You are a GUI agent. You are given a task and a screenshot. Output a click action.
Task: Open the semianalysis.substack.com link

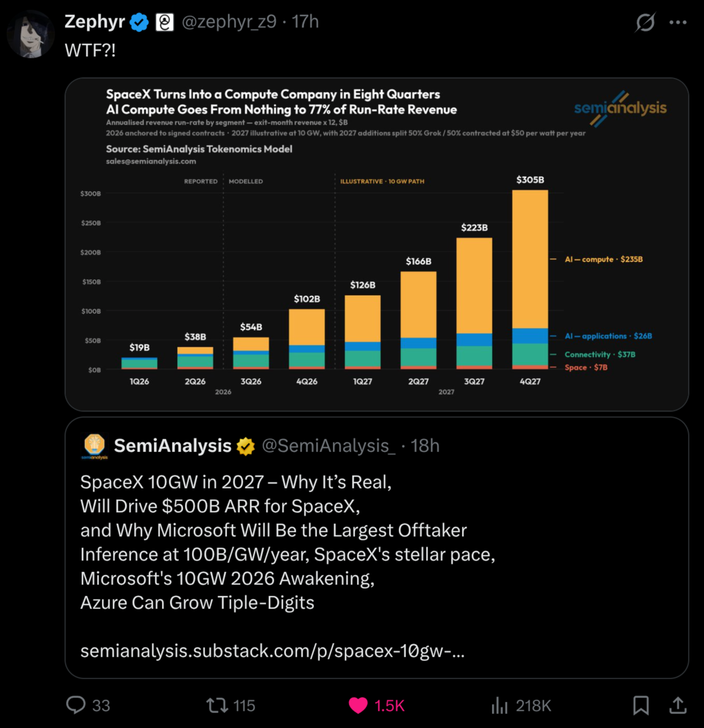click(x=272, y=651)
